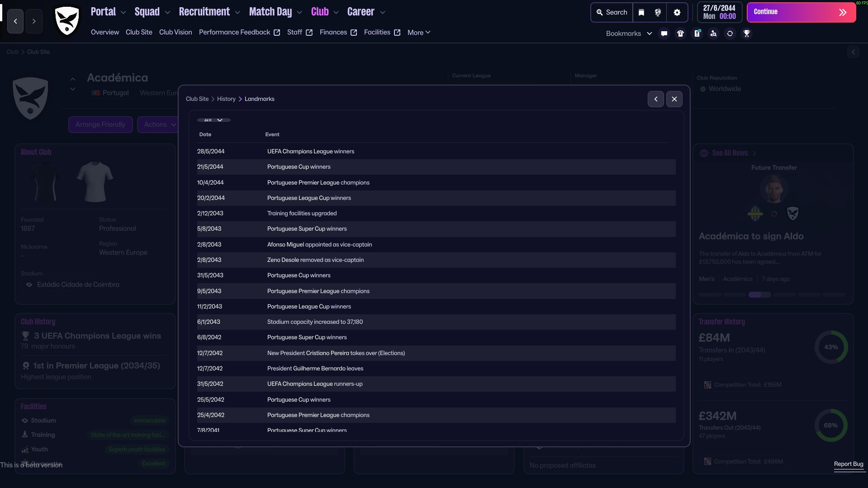Select President Guilherme Bernardo leaves row
The width and height of the screenshot is (868, 488).
pyautogui.click(x=436, y=369)
